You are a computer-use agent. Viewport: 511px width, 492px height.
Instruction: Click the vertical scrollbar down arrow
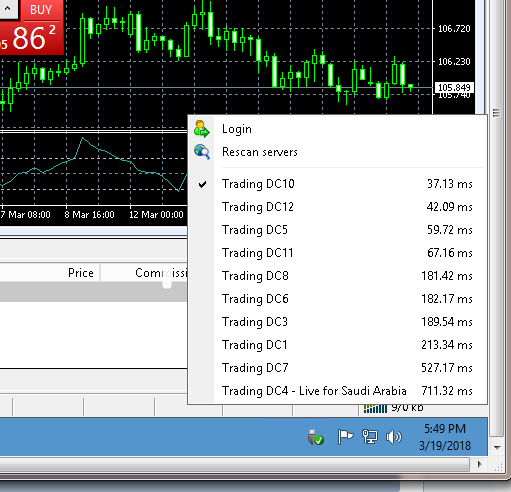pyautogui.click(x=497, y=447)
